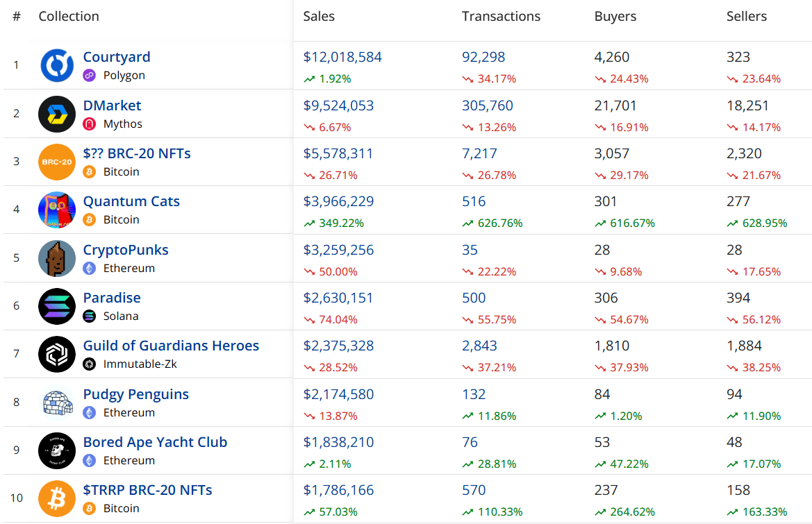
Task: Click the red down-trend arrow beside DMarket's 6.67%
Action: click(x=309, y=127)
